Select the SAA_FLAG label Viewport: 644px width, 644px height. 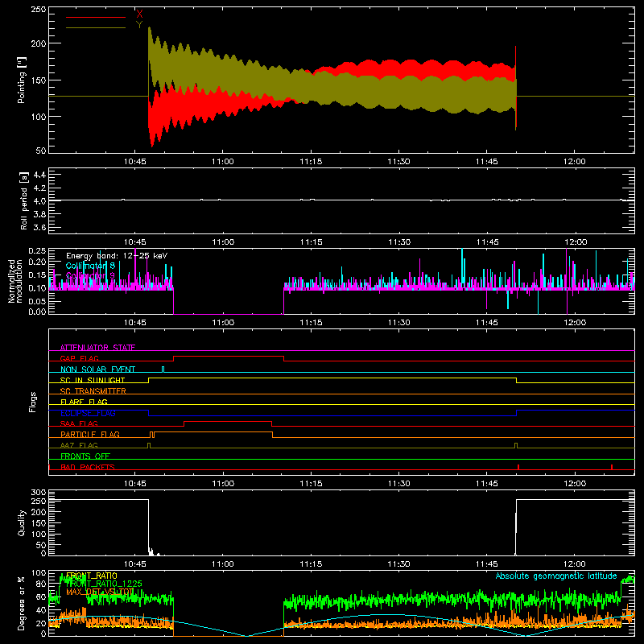point(79,423)
